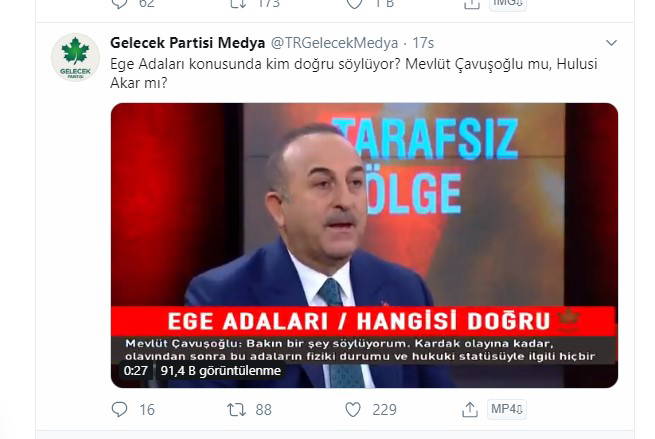Open the tweet text about Ege Adaları
Screen dimensions: 655x439
point(354,74)
